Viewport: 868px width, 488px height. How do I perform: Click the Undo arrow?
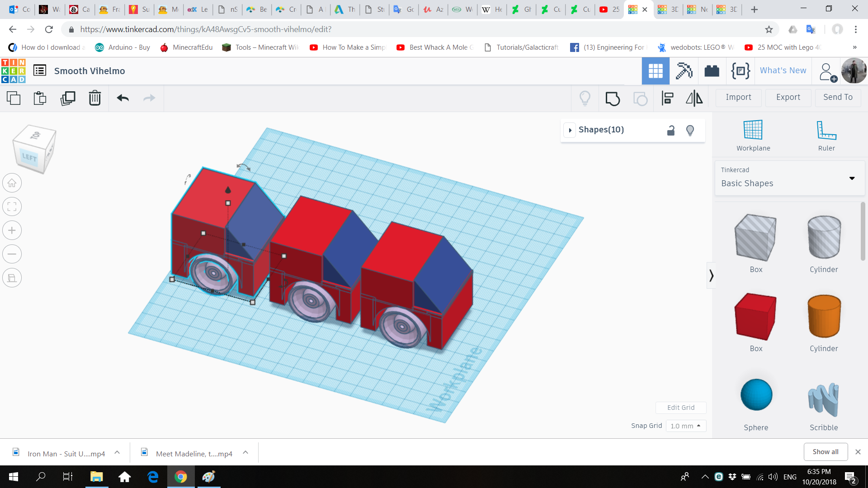pyautogui.click(x=123, y=98)
